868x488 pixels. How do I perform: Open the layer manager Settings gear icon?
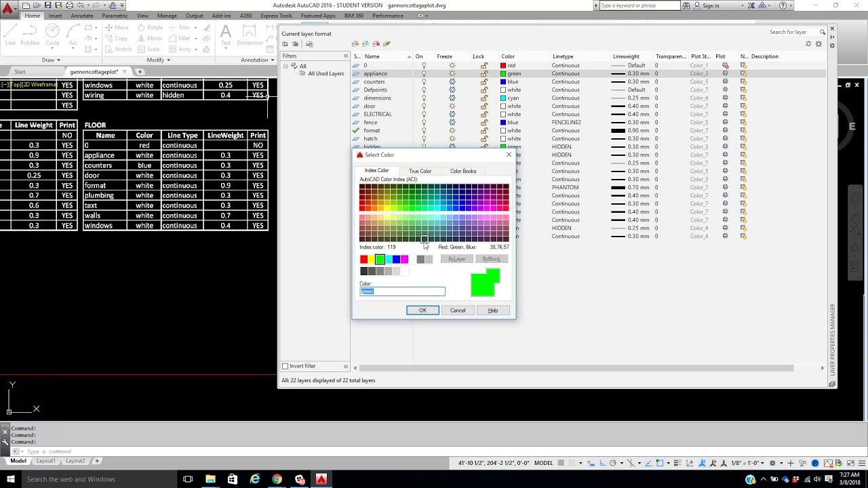(x=819, y=44)
